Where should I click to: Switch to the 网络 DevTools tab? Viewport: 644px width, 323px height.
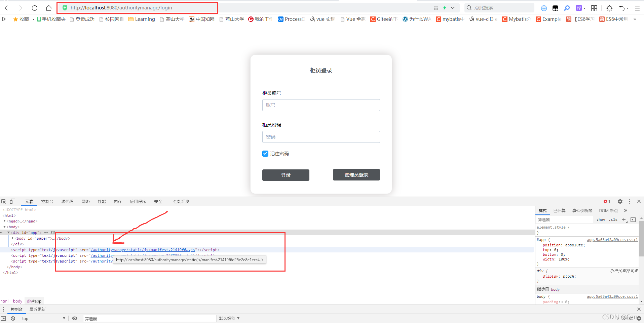[85, 202]
